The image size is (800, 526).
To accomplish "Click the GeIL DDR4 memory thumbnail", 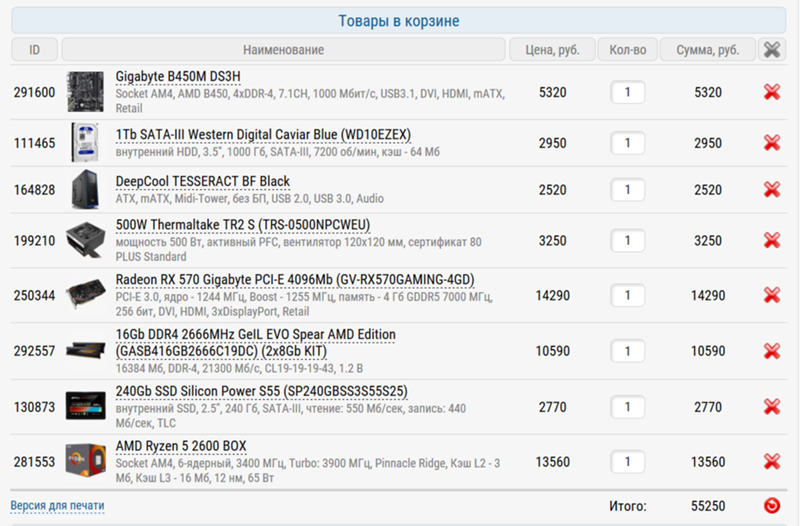I will click(85, 350).
